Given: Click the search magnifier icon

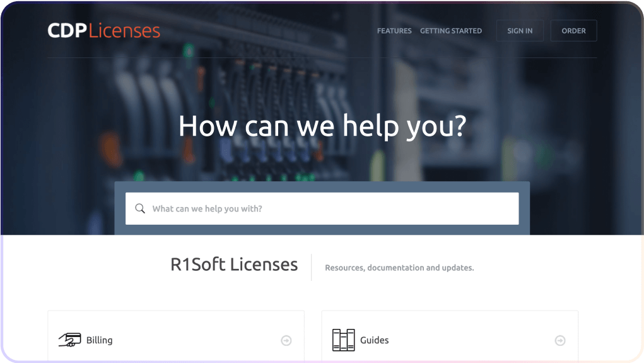Looking at the screenshot, I should point(140,208).
